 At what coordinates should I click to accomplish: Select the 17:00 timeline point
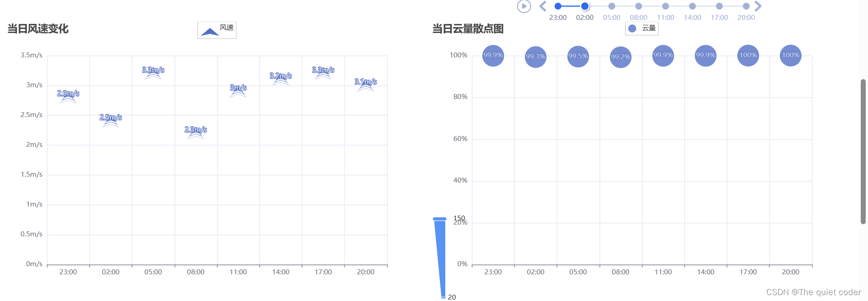click(719, 6)
